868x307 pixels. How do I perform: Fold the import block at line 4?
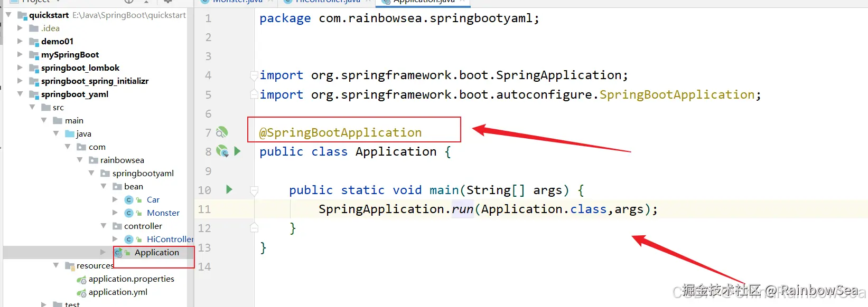pyautogui.click(x=254, y=75)
